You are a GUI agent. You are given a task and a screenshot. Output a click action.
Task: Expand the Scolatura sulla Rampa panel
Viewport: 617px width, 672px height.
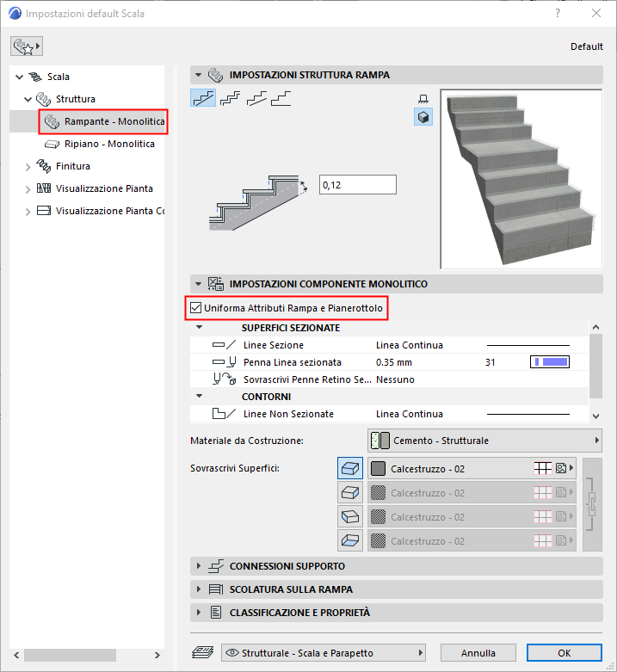coord(199,589)
